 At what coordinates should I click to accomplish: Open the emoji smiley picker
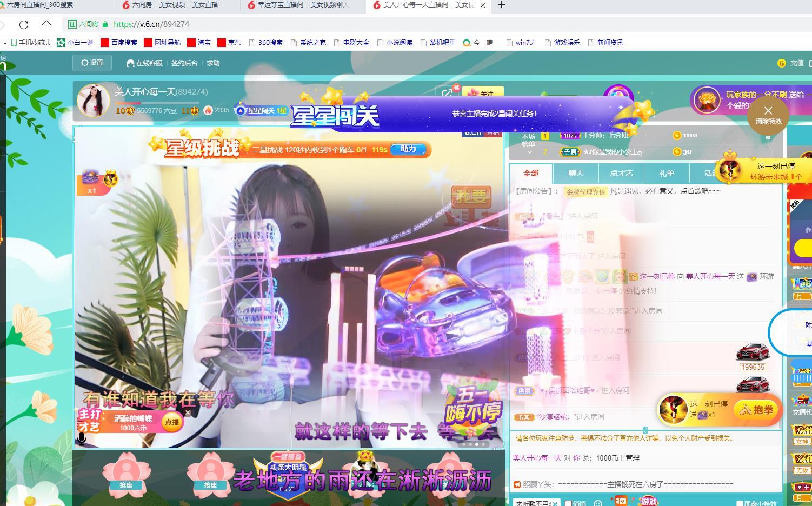click(598, 503)
